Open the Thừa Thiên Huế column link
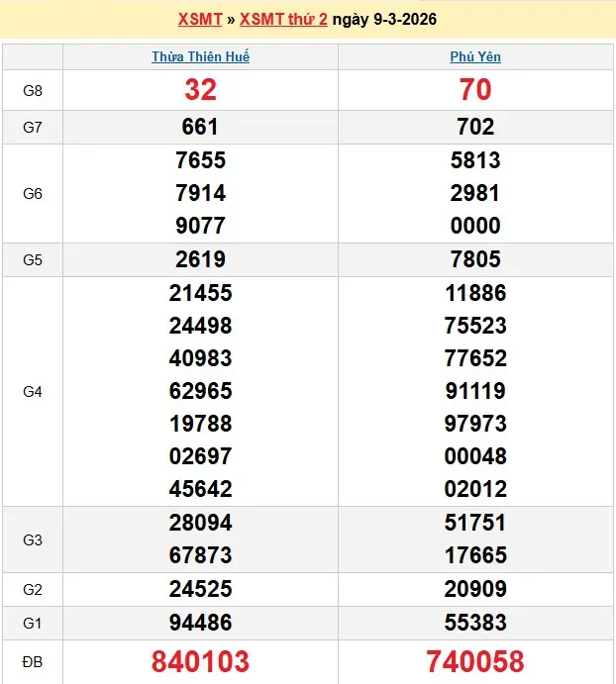 200,57
